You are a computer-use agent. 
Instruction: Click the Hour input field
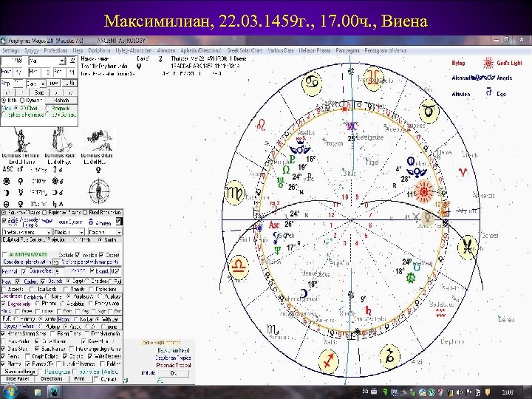pyautogui.click(x=18, y=72)
